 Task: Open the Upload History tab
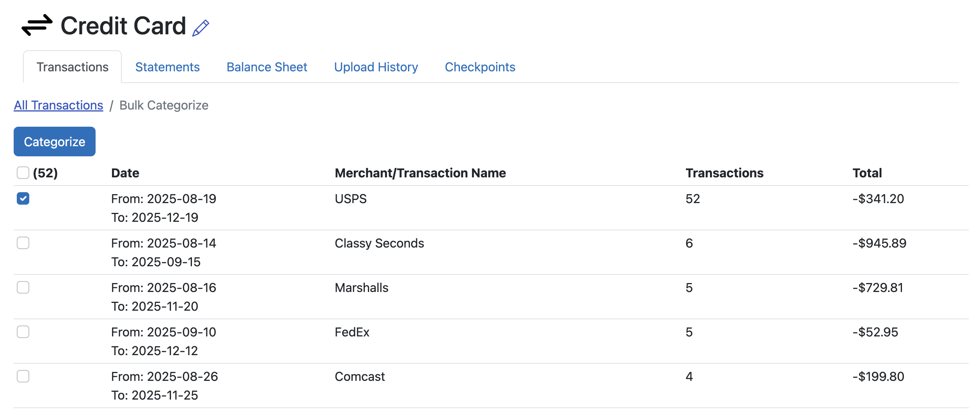click(376, 67)
